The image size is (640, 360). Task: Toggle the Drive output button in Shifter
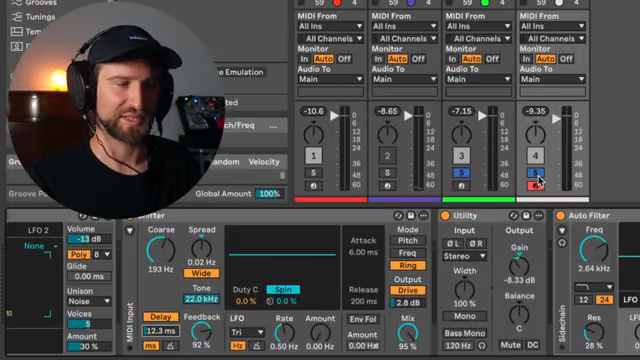pyautogui.click(x=408, y=291)
